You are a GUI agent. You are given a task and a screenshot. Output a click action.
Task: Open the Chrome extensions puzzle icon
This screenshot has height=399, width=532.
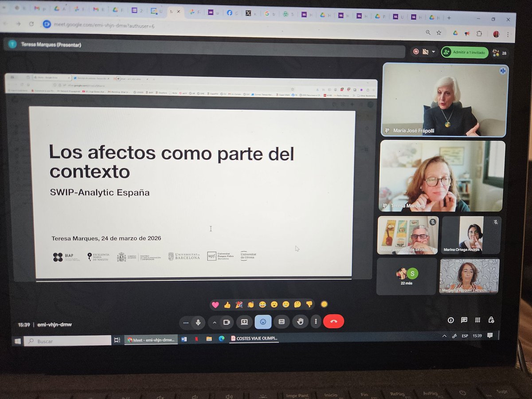(x=480, y=34)
